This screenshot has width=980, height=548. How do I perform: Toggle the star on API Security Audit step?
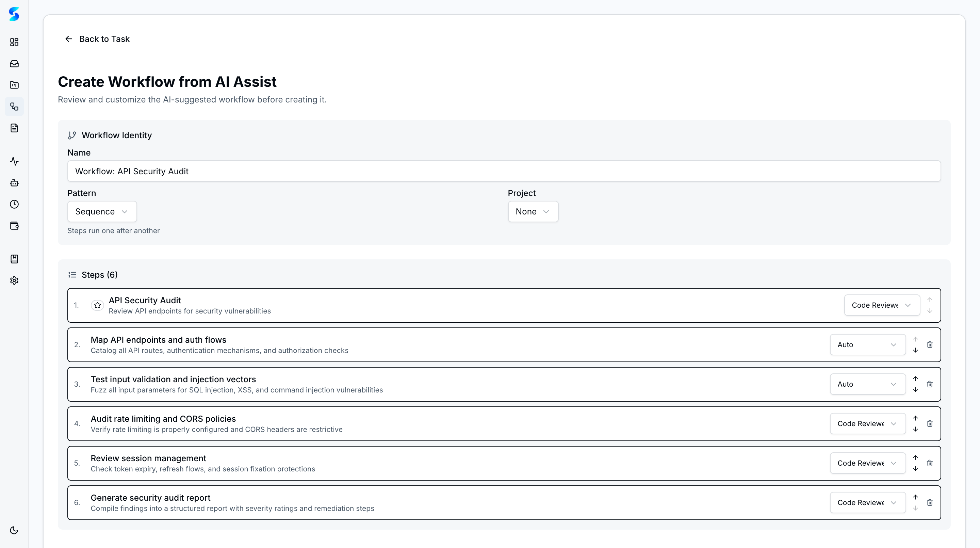[x=97, y=305]
